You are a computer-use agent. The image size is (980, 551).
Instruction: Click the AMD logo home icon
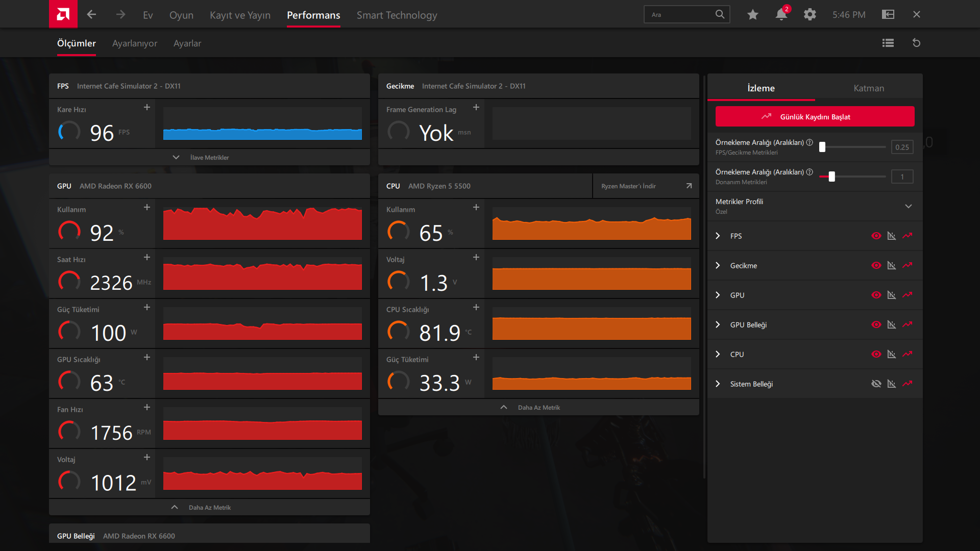tap(63, 14)
